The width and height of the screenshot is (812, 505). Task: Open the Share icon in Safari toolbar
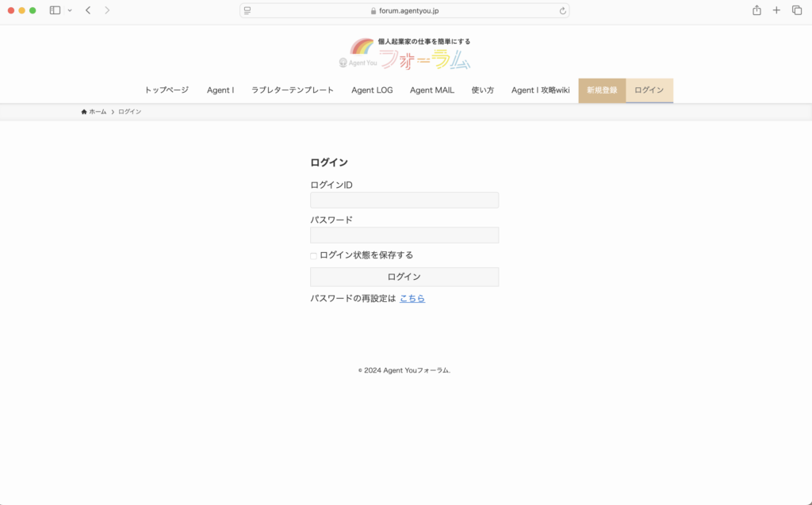756,10
